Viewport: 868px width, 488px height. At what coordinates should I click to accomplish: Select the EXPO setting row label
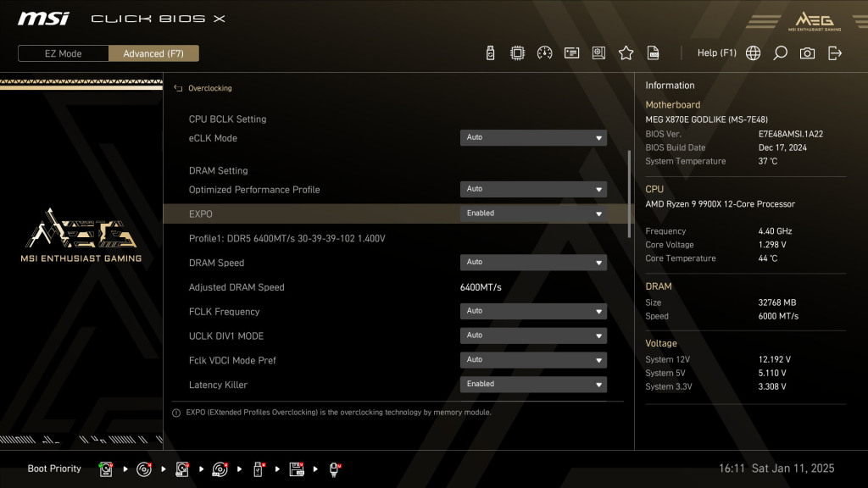200,214
